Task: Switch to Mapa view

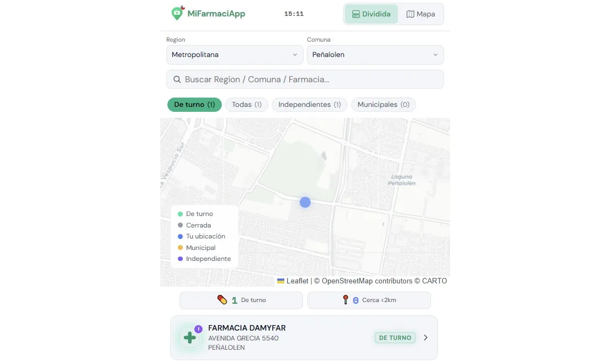Action: [x=420, y=14]
